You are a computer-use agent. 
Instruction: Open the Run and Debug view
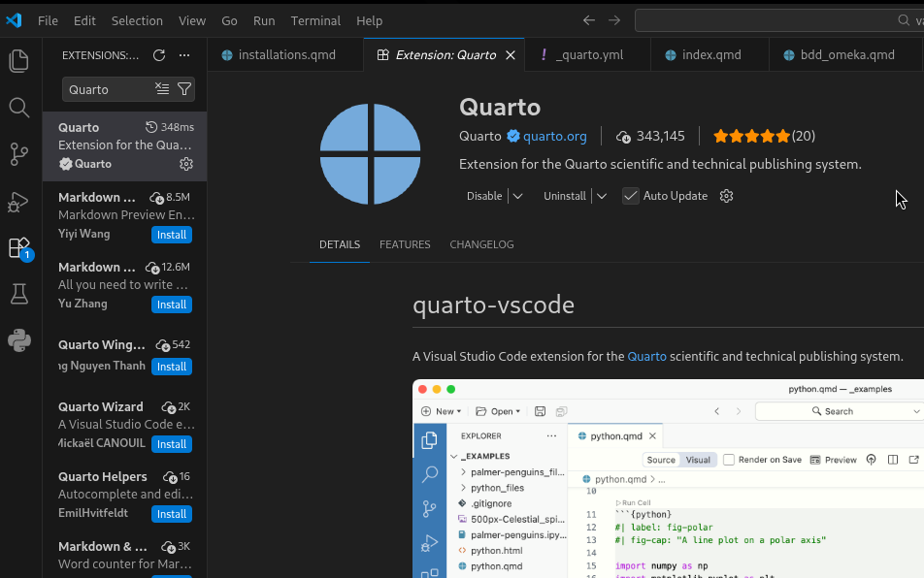(18, 202)
